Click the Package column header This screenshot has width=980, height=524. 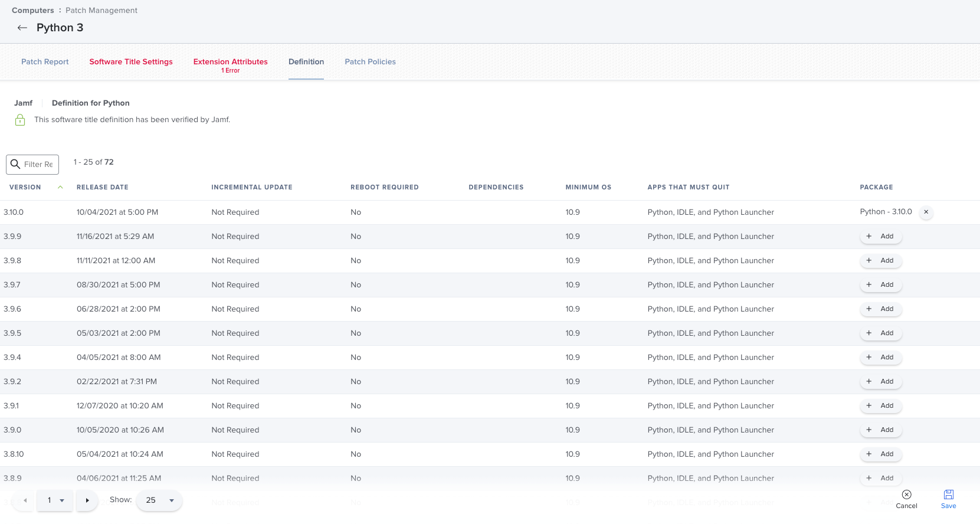(x=876, y=187)
